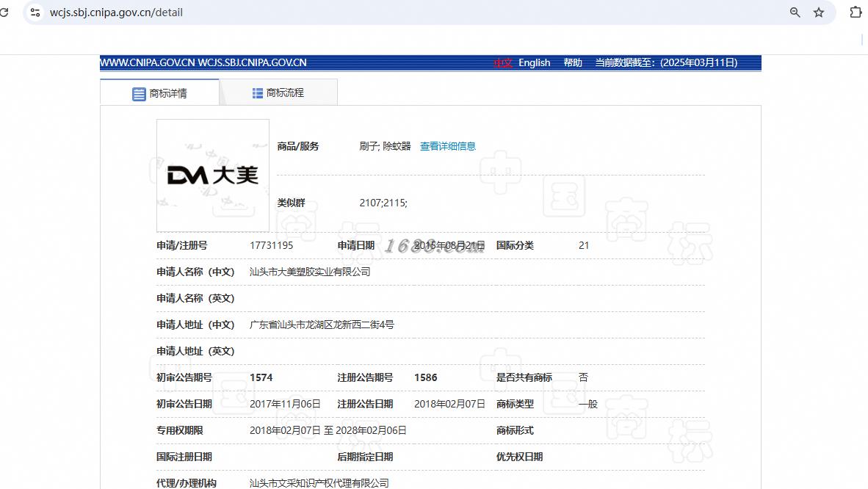
Task: Focus the address bar URL wcjs.sbj.cnipa.gov.cn/detail
Action: [116, 12]
